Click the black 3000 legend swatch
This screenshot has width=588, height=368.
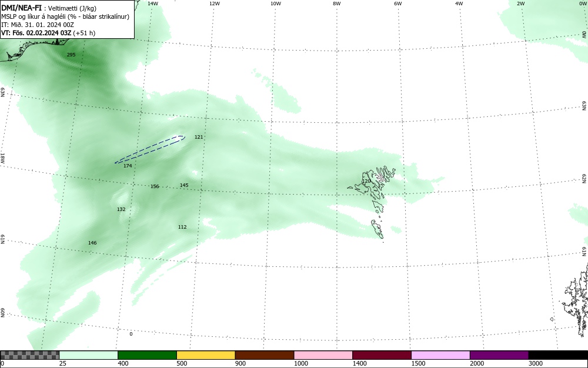558,355
